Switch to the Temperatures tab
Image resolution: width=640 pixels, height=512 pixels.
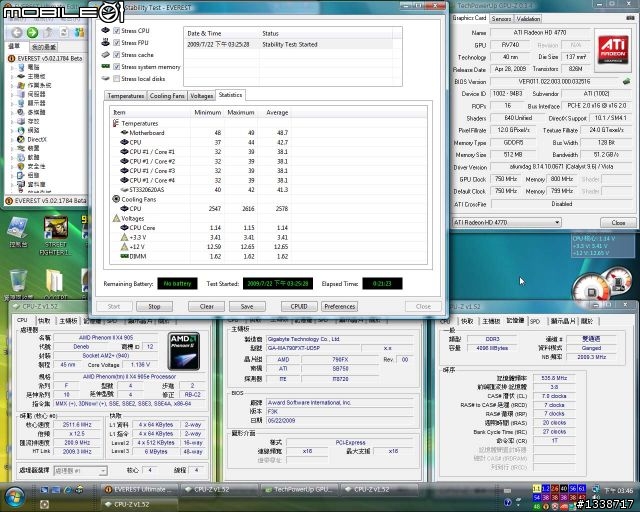pos(125,96)
